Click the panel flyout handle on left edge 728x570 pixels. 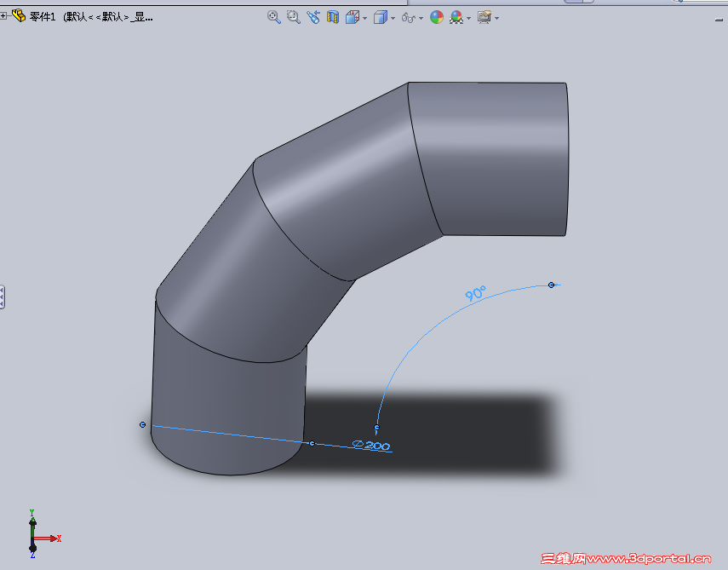[x=2, y=297]
